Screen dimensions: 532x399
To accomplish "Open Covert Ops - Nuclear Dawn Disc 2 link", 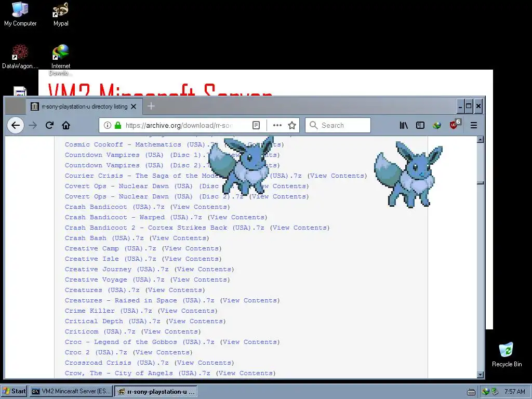I will click(x=154, y=196).
